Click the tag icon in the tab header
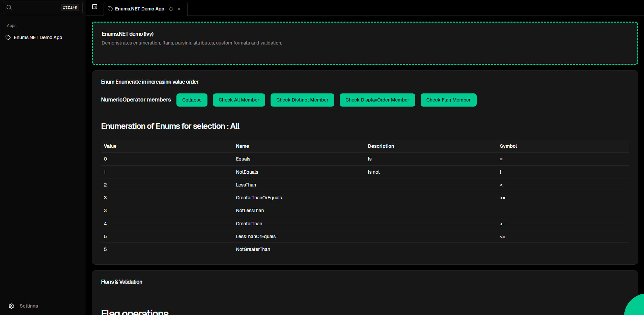The image size is (644, 315). coord(110,9)
